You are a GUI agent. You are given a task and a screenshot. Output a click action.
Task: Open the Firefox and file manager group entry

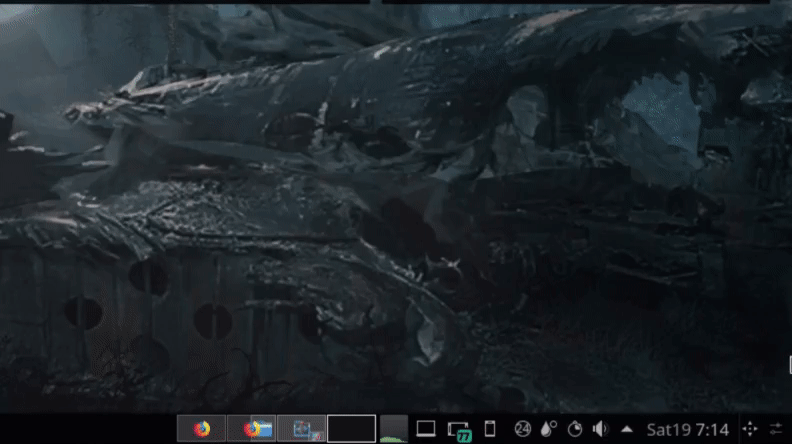coord(251,429)
